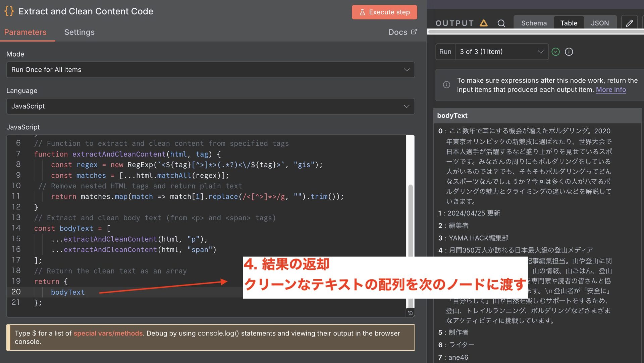Click the pencil edit output icon

(x=629, y=23)
